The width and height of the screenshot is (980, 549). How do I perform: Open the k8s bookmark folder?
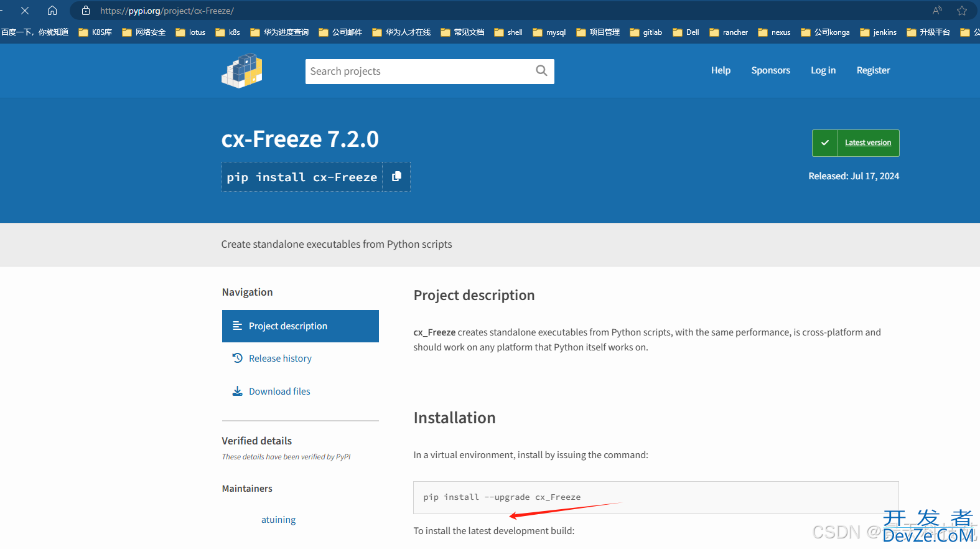228,32
